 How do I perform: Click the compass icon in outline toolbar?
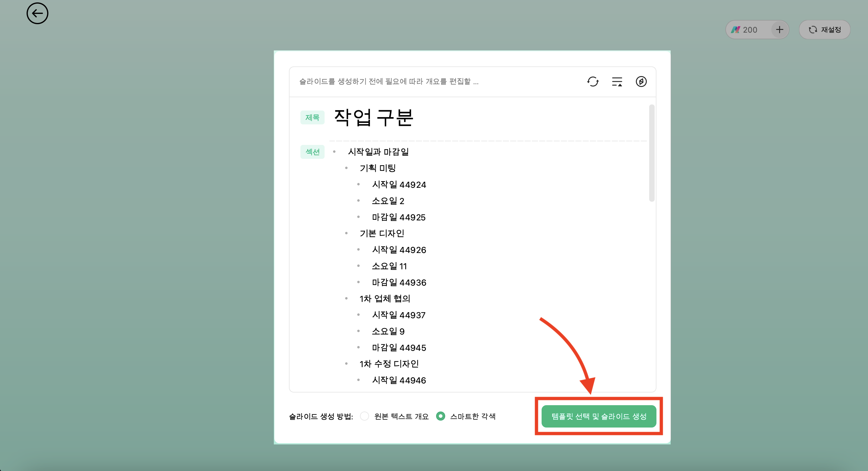coord(641,82)
